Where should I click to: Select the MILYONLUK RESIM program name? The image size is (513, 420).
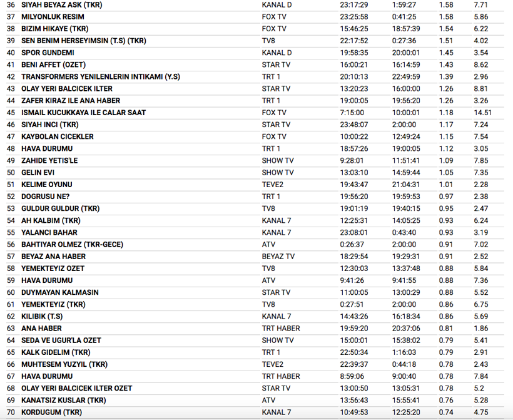tap(53, 17)
